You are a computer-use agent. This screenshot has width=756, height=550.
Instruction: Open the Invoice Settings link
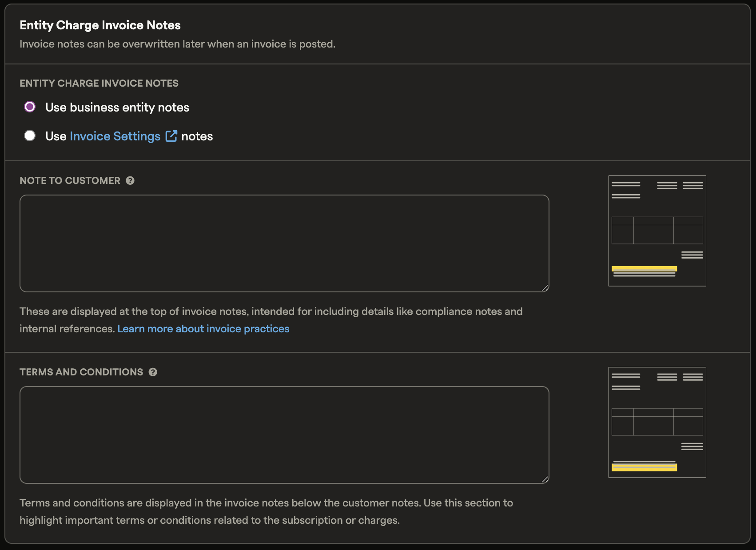[x=115, y=136]
